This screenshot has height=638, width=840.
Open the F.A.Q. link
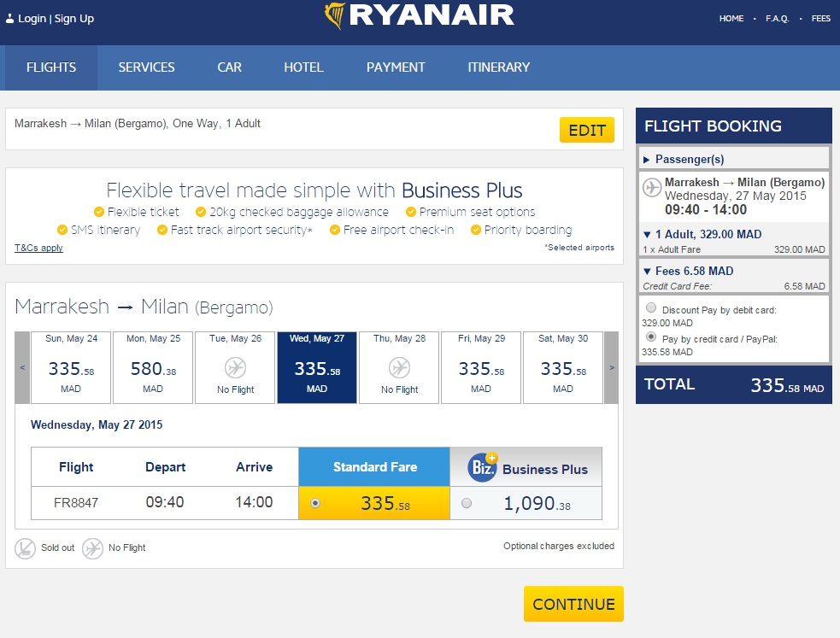[x=778, y=19]
